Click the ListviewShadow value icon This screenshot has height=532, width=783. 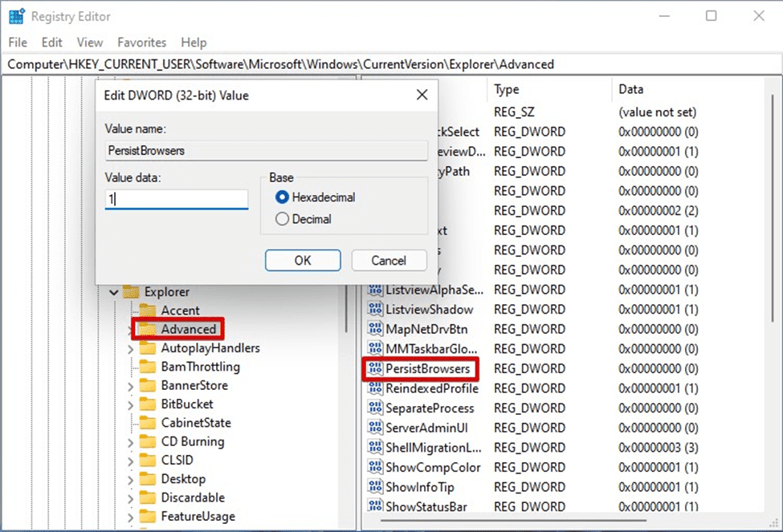pyautogui.click(x=375, y=310)
